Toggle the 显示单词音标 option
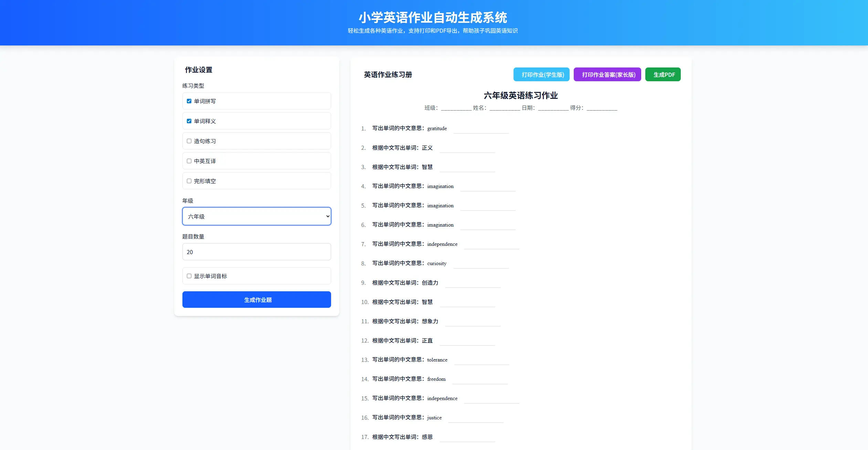 (189, 276)
